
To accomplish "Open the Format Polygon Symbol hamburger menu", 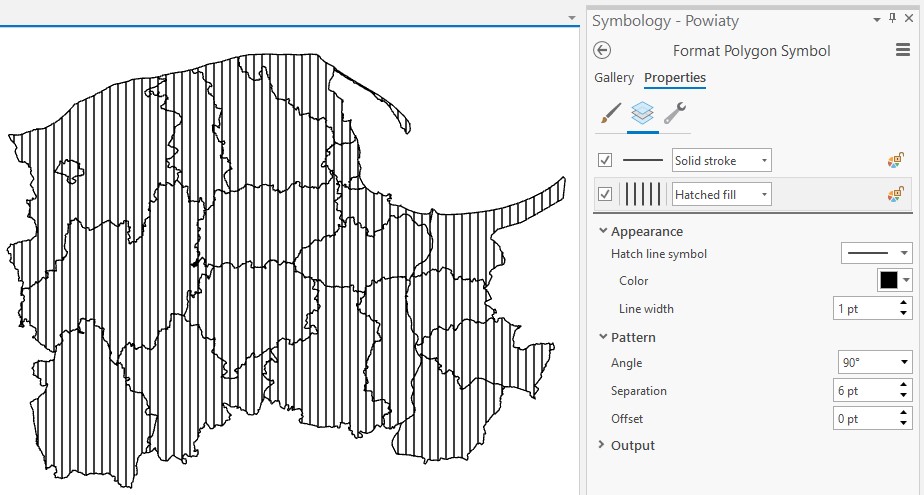I will click(x=902, y=51).
